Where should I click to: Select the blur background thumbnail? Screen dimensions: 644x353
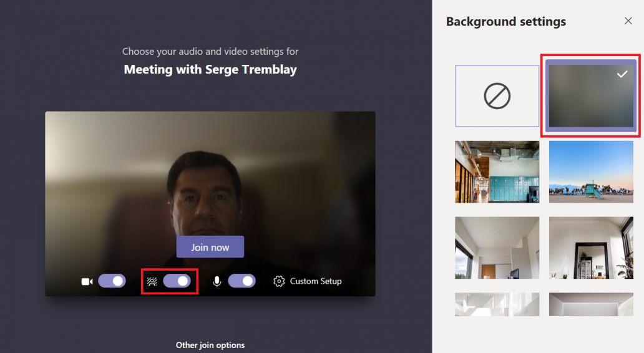[591, 95]
